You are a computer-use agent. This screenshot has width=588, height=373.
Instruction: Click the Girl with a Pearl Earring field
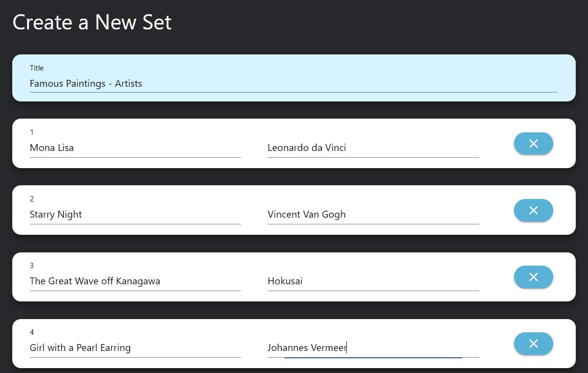tap(135, 348)
